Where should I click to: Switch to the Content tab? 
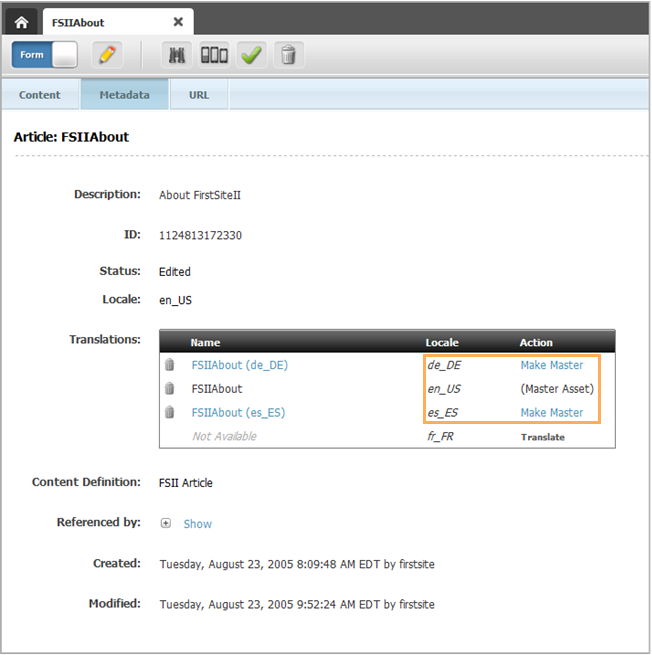pyautogui.click(x=40, y=95)
